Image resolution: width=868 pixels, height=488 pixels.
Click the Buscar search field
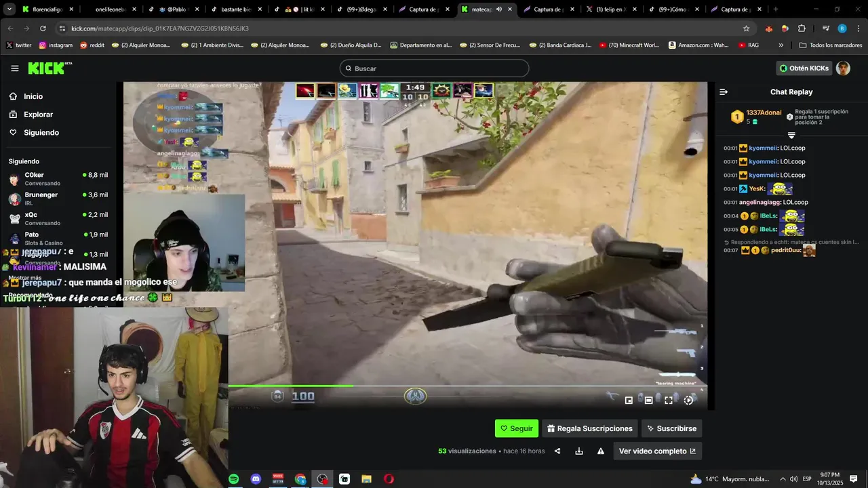[x=434, y=68]
